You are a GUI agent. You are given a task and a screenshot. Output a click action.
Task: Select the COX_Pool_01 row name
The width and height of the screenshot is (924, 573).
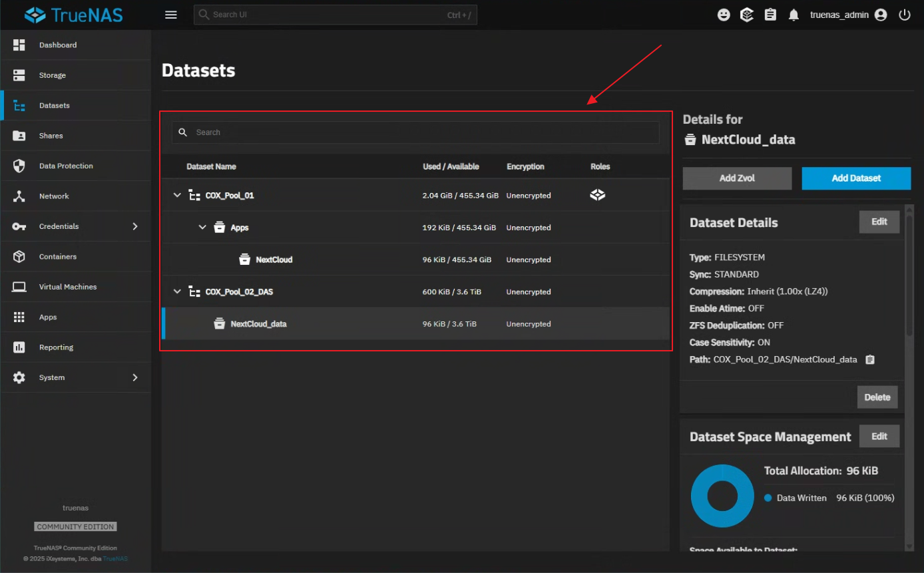(230, 196)
